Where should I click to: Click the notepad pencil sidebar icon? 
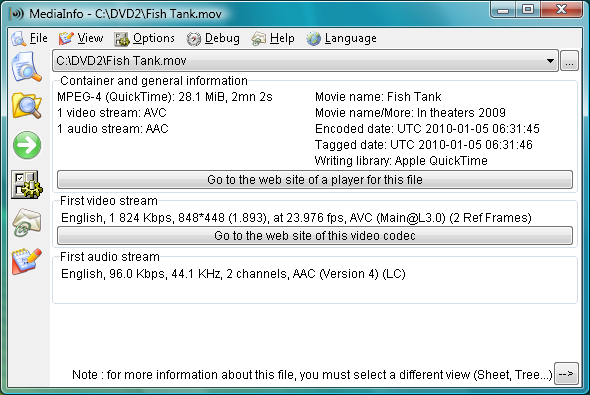(x=26, y=261)
